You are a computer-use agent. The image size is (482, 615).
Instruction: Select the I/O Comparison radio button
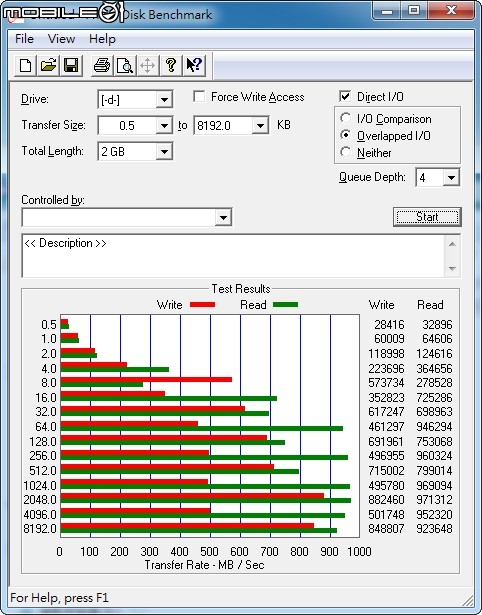346,118
